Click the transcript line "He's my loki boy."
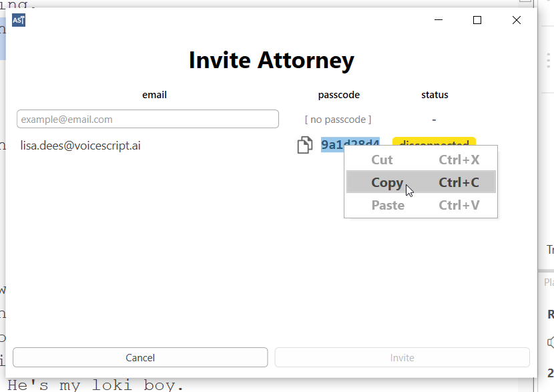The width and height of the screenshot is (554, 392). [95, 385]
